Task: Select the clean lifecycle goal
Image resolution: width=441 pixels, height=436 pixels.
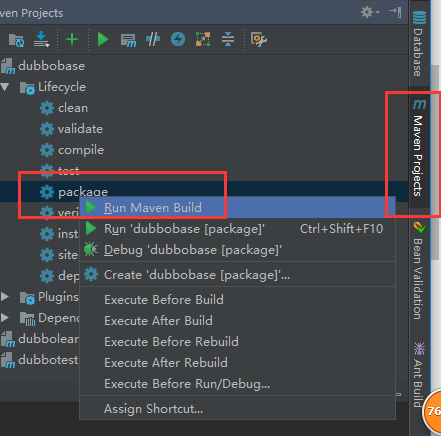Action: 73,108
